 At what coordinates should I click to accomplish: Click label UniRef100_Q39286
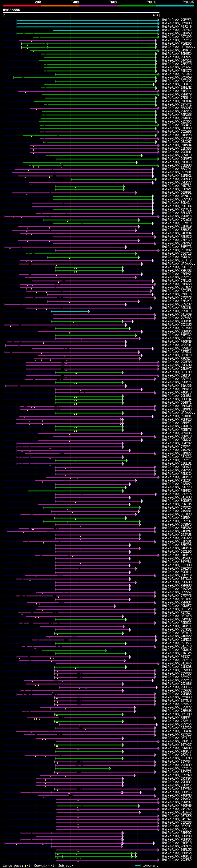(x=177, y=822)
